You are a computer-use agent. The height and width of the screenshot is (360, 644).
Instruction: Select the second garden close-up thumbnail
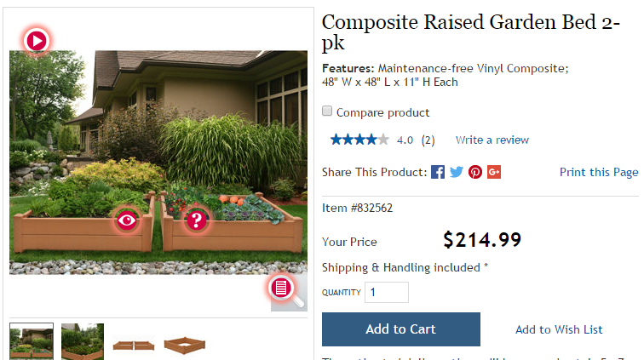click(x=83, y=341)
